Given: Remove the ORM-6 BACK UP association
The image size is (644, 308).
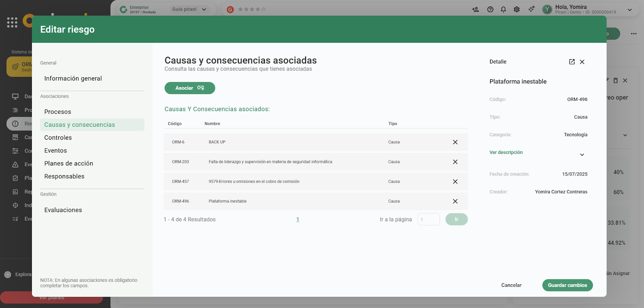Looking at the screenshot, I should [x=455, y=142].
